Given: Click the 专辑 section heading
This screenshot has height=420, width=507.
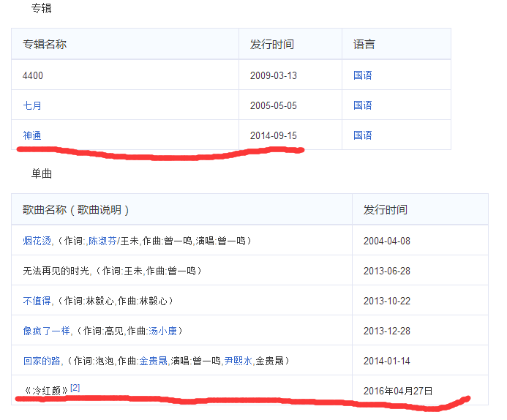Looking at the screenshot, I should 42,8.
